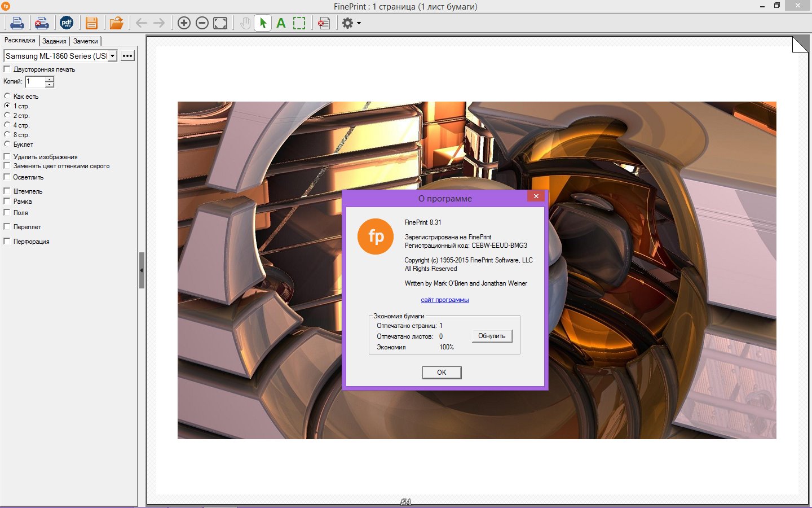Click the Delete page icon
Viewport: 812px width, 508px height.
(x=324, y=23)
